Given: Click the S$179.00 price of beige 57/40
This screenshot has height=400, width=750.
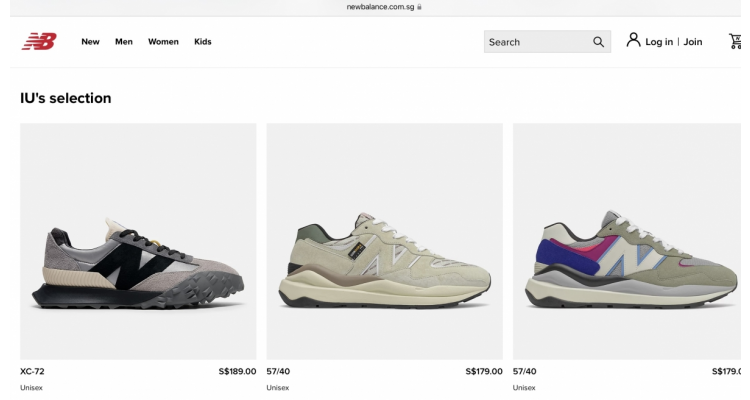Looking at the screenshot, I should tap(484, 371).
